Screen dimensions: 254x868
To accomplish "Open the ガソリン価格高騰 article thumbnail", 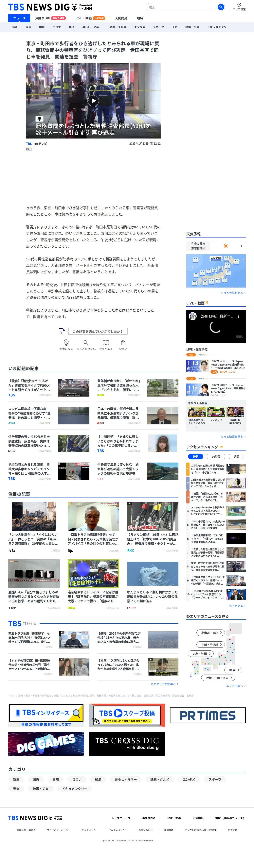I will (153, 516).
